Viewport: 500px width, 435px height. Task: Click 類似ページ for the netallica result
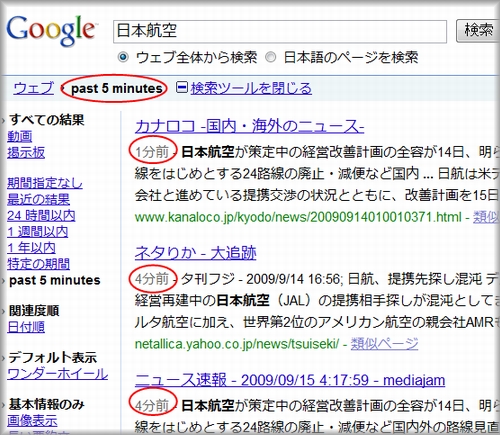coord(384,343)
